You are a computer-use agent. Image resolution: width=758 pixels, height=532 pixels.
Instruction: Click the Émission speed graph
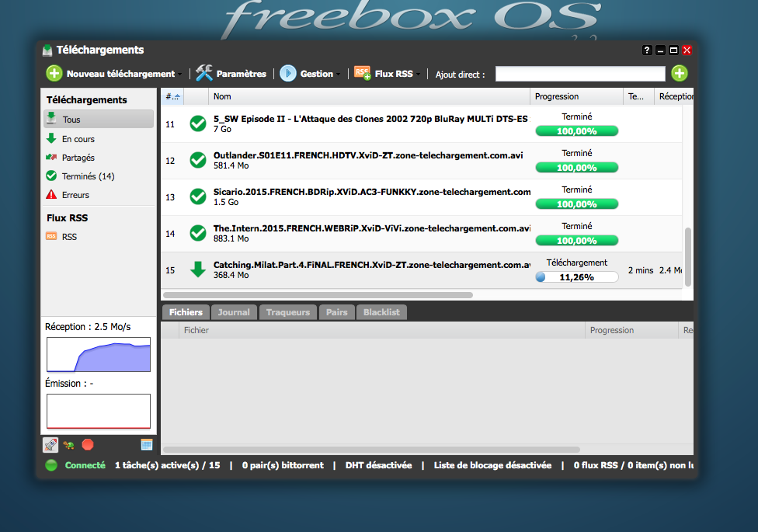99,411
